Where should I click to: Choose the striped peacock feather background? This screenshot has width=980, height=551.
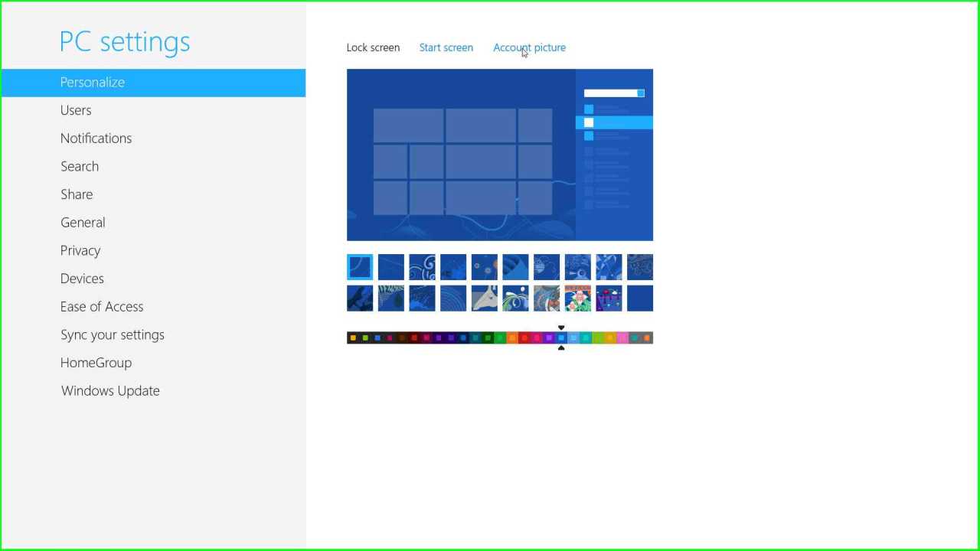[391, 298]
